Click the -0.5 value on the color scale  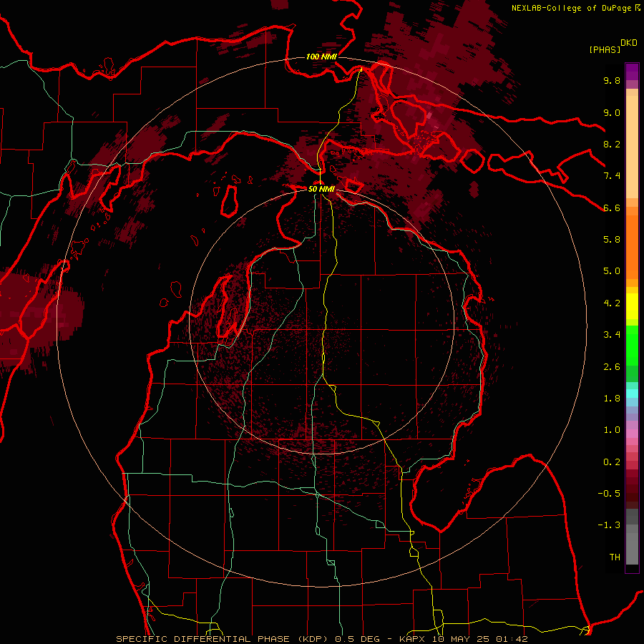(x=609, y=494)
